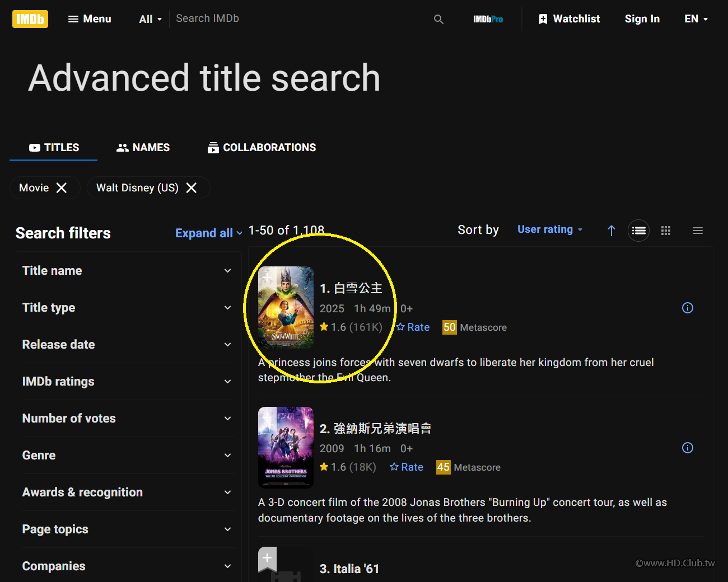Open title 1. 白雪公主

click(351, 288)
